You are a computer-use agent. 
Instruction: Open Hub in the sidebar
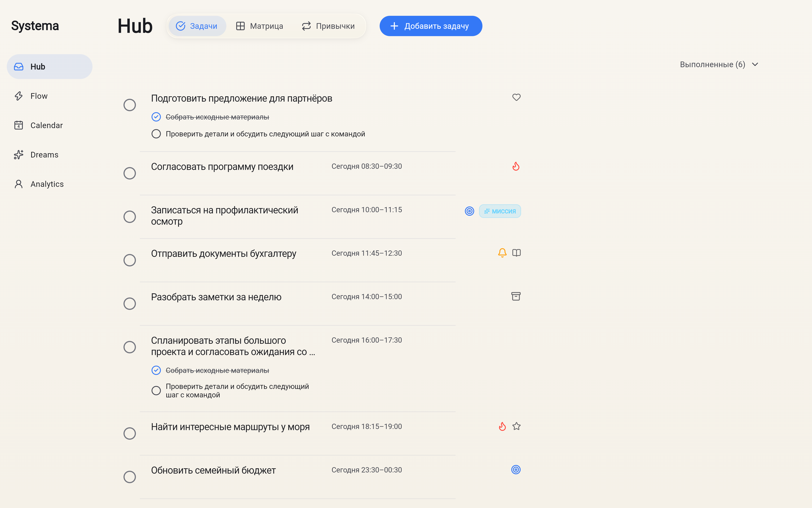[x=50, y=67]
